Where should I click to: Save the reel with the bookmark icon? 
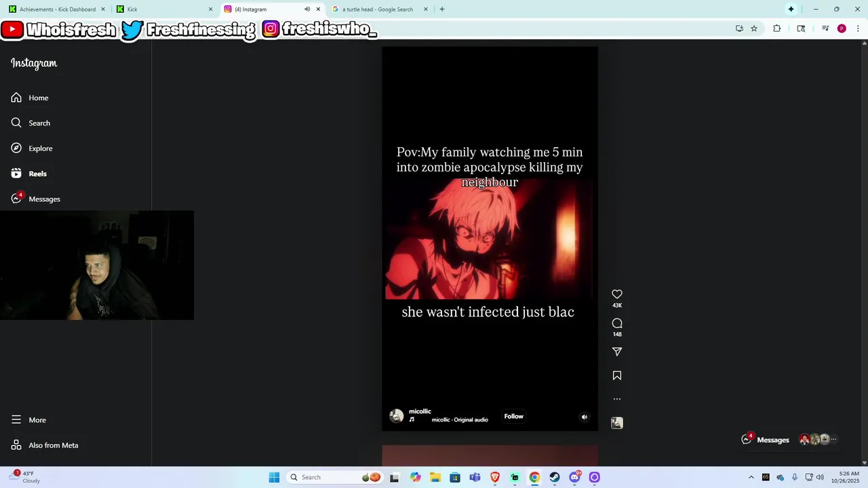[x=617, y=375]
